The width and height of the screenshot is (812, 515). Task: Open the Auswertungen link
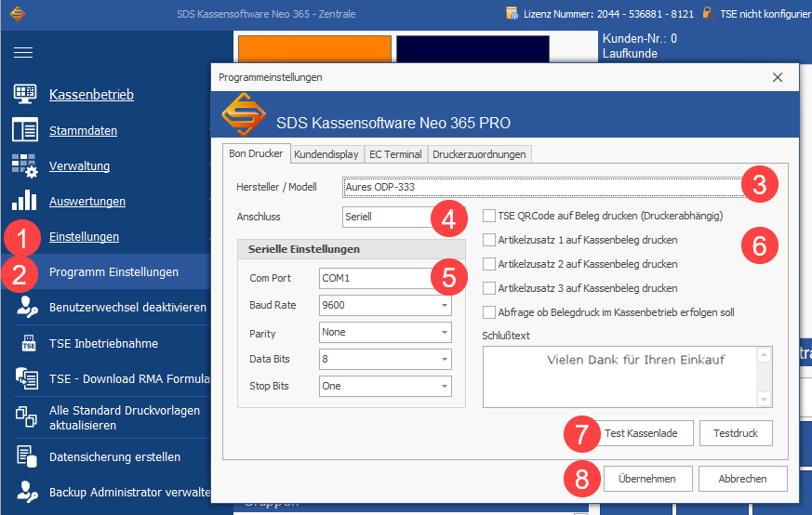pos(87,202)
